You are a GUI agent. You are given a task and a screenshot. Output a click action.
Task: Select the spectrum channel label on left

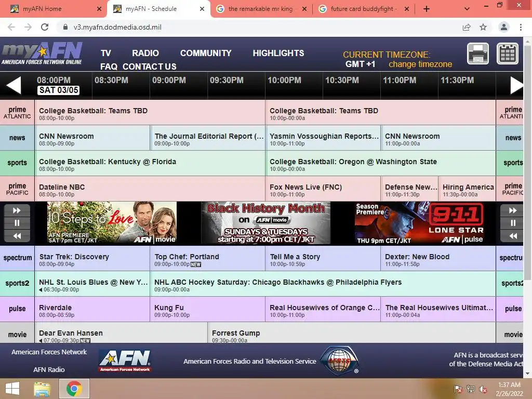[x=17, y=258]
